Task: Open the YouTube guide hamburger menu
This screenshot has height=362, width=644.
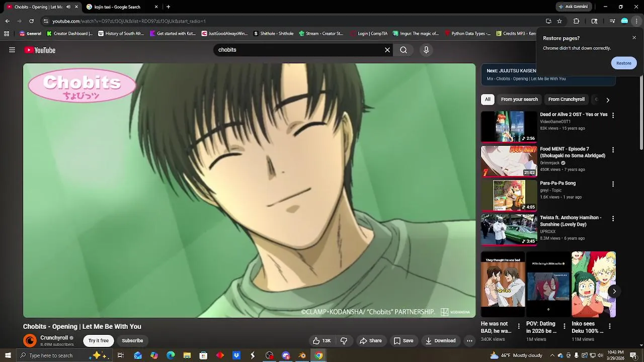Action: (x=12, y=50)
